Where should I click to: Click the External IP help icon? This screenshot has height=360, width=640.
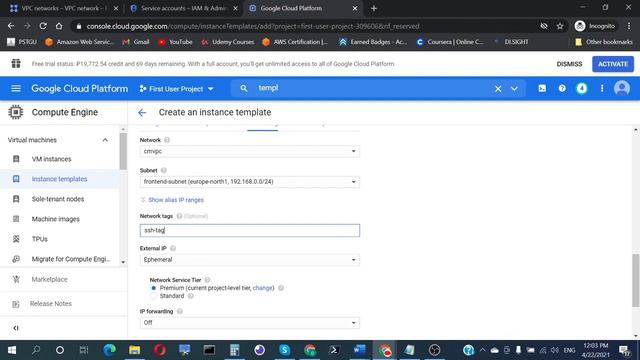[x=173, y=248]
